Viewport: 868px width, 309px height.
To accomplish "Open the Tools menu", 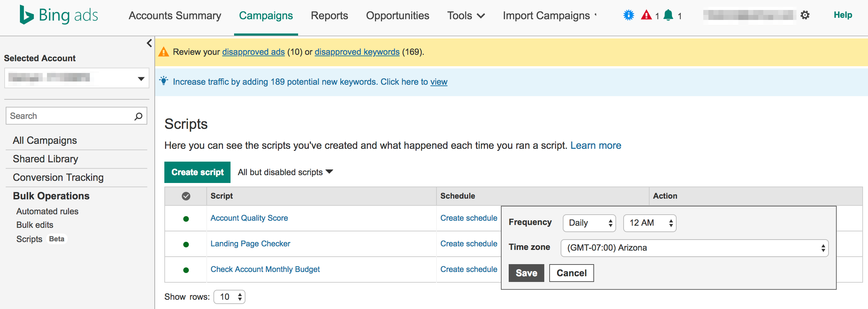I will point(466,16).
